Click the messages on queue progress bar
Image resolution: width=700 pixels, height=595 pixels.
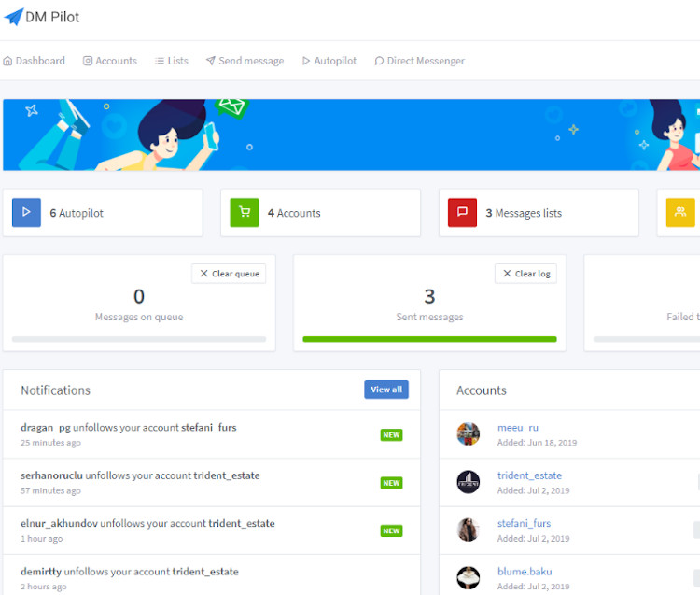pos(139,339)
